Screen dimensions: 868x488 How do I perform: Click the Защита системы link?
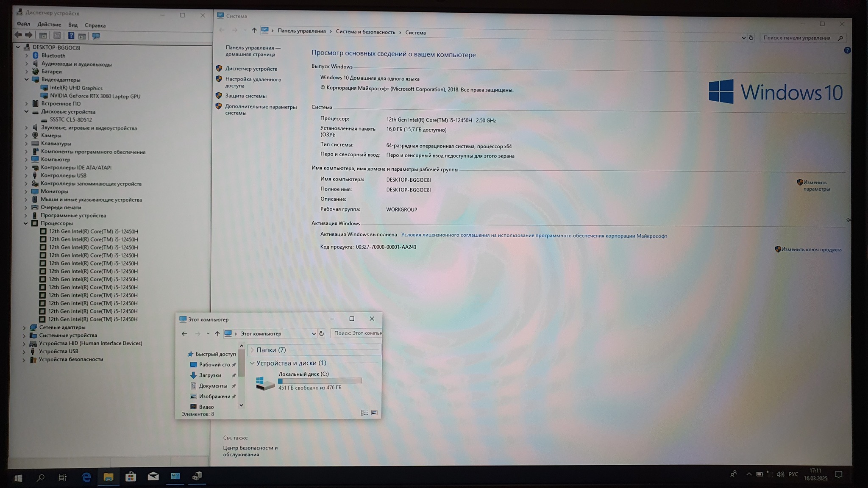[x=245, y=96]
